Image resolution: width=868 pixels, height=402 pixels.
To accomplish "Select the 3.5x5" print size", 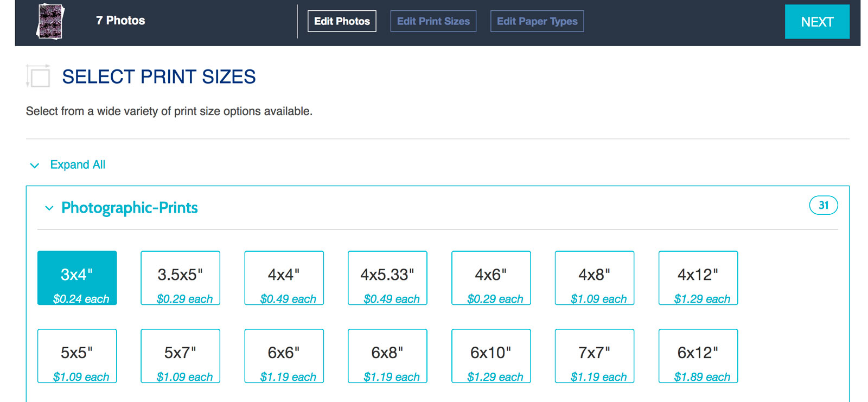I will click(x=180, y=278).
